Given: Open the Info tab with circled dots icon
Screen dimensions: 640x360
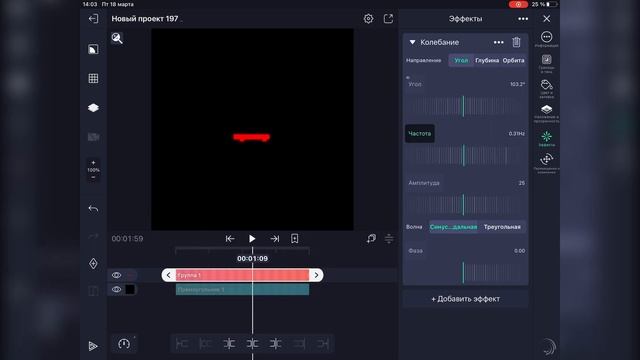Looking at the screenshot, I should click(x=547, y=39).
